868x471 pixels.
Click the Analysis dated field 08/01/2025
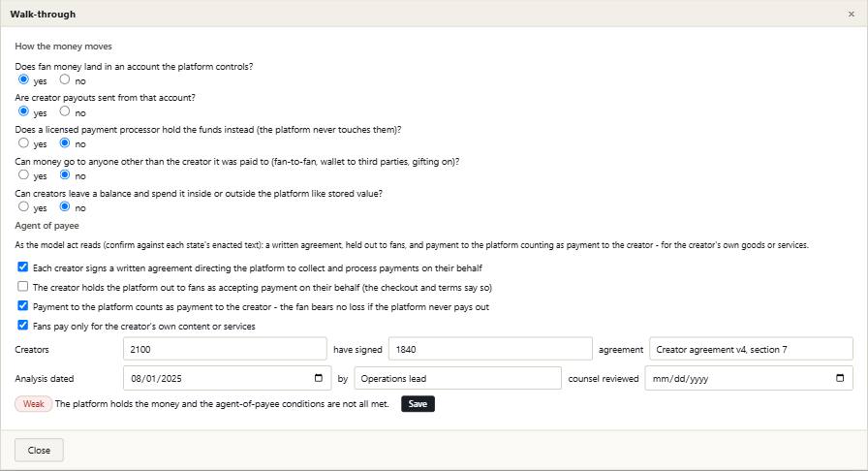pos(227,378)
